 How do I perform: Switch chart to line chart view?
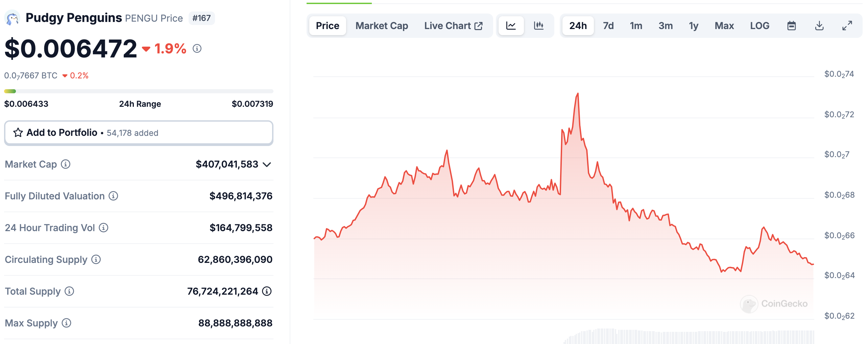pyautogui.click(x=511, y=25)
